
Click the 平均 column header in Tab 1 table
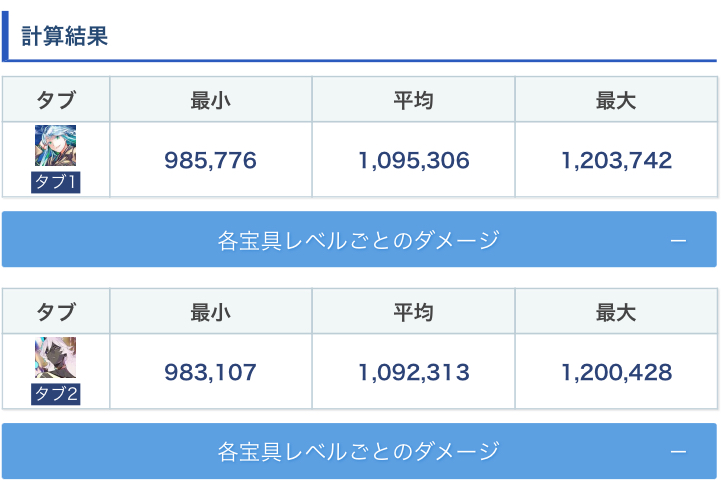(413, 100)
